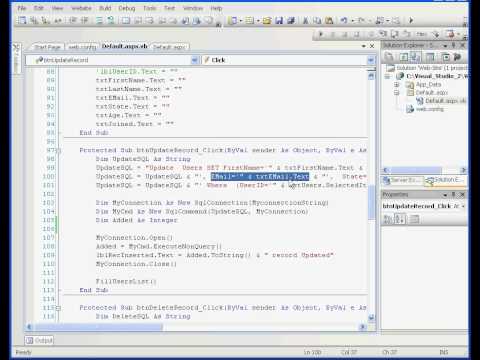The width and height of the screenshot is (480, 360).
Task: Click the Paste clipboard icon
Action: point(329,21)
